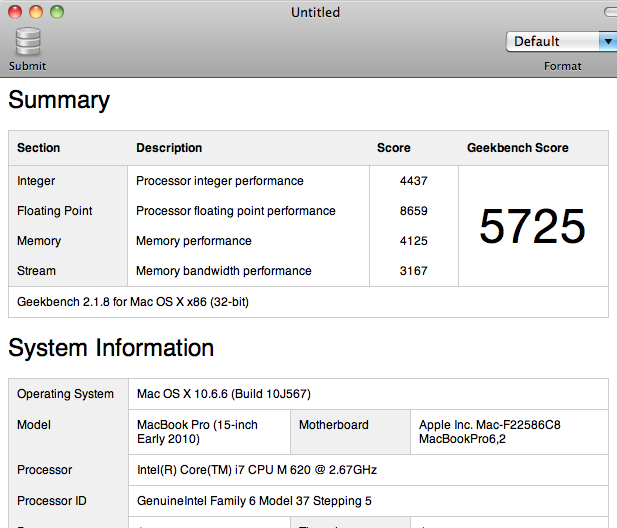Click the Operating System label
The image size is (617, 528).
(x=65, y=394)
